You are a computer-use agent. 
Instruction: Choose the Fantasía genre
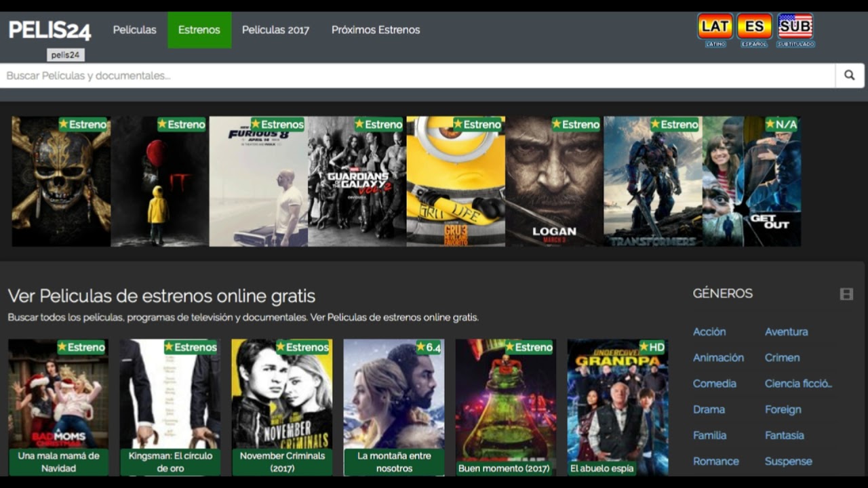[x=785, y=435]
